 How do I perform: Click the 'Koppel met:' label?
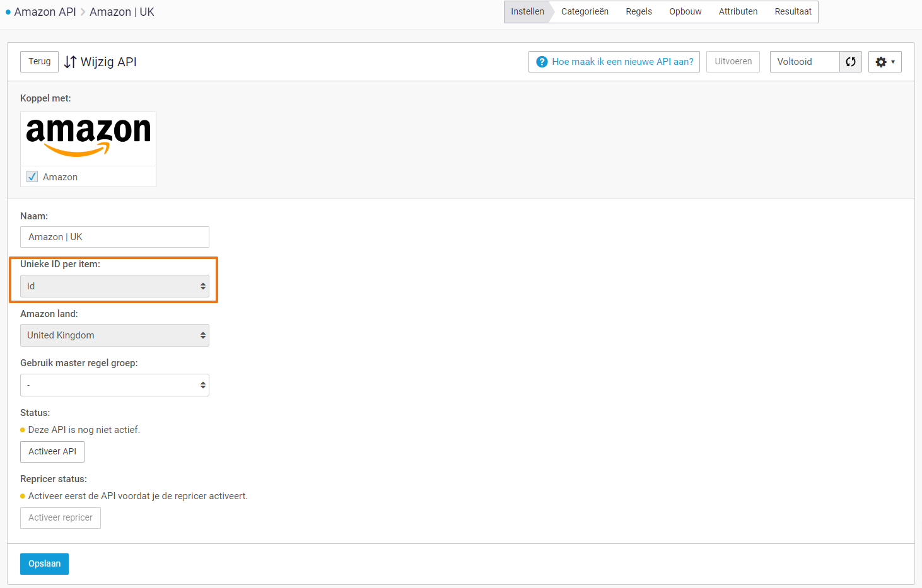point(45,98)
